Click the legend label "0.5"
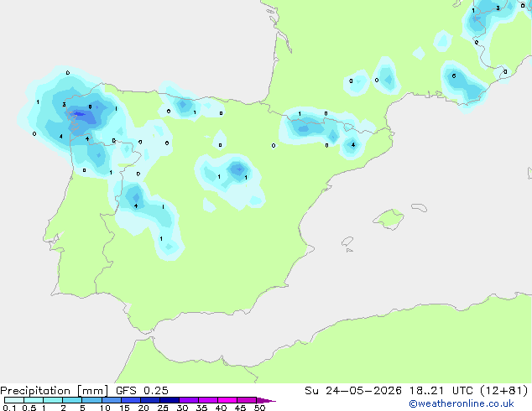This screenshot has width=532, height=411. click(29, 408)
